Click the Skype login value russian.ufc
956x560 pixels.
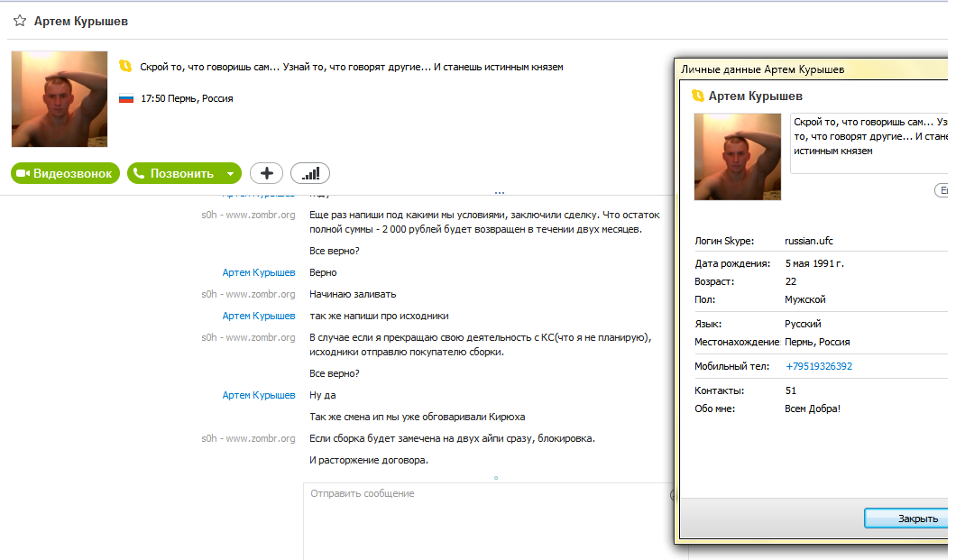pos(808,241)
